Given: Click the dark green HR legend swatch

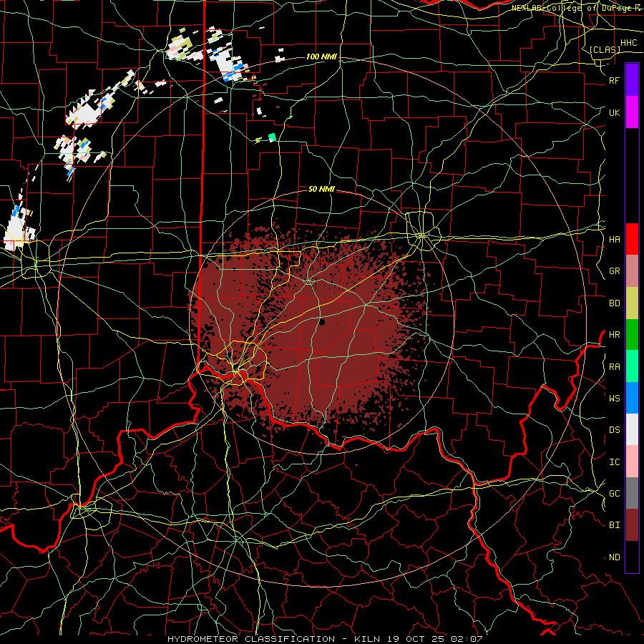Looking at the screenshot, I should pos(632,334).
